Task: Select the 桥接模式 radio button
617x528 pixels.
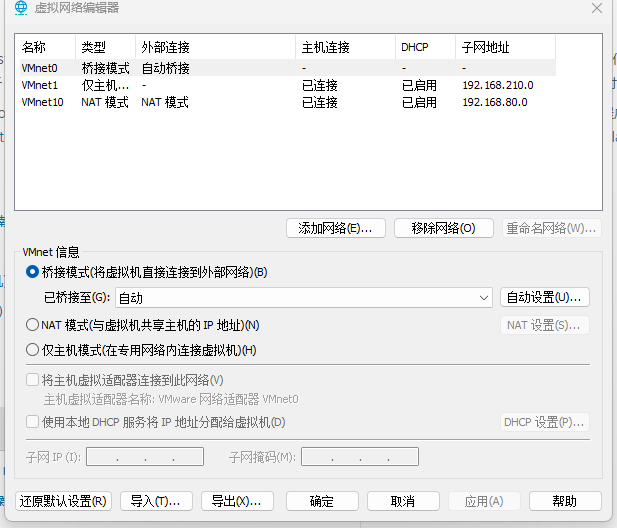Action: click(x=32, y=272)
